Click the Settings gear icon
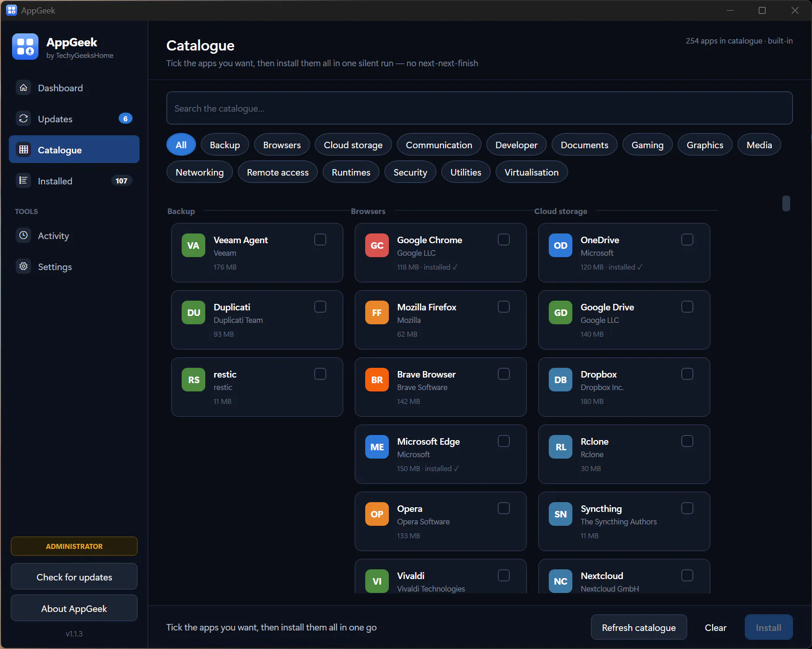 [x=24, y=266]
